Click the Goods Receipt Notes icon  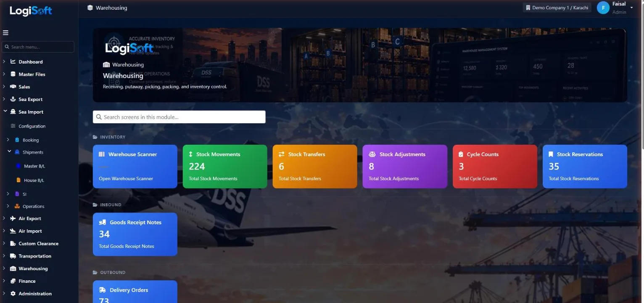tap(102, 222)
